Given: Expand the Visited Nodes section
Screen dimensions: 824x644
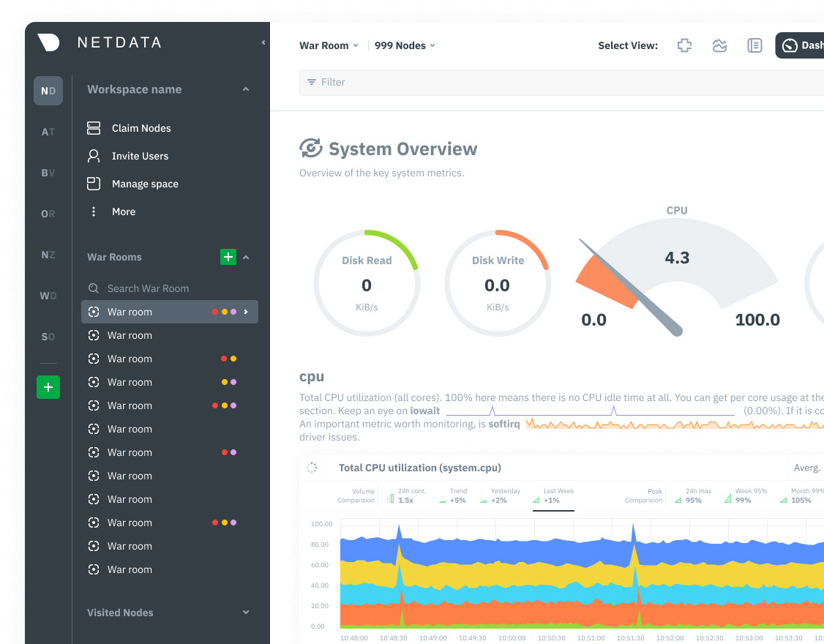Looking at the screenshot, I should [x=246, y=613].
